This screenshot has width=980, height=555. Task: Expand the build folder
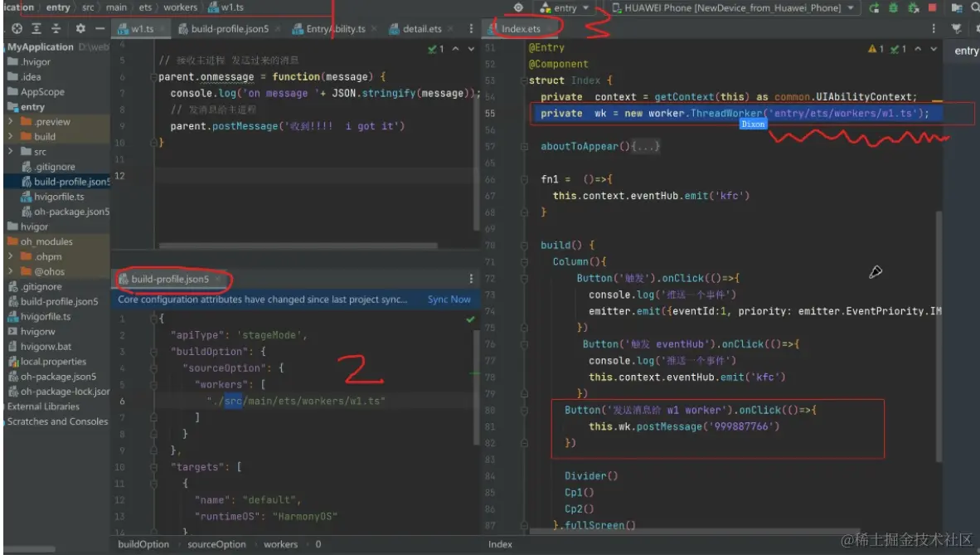(11, 136)
